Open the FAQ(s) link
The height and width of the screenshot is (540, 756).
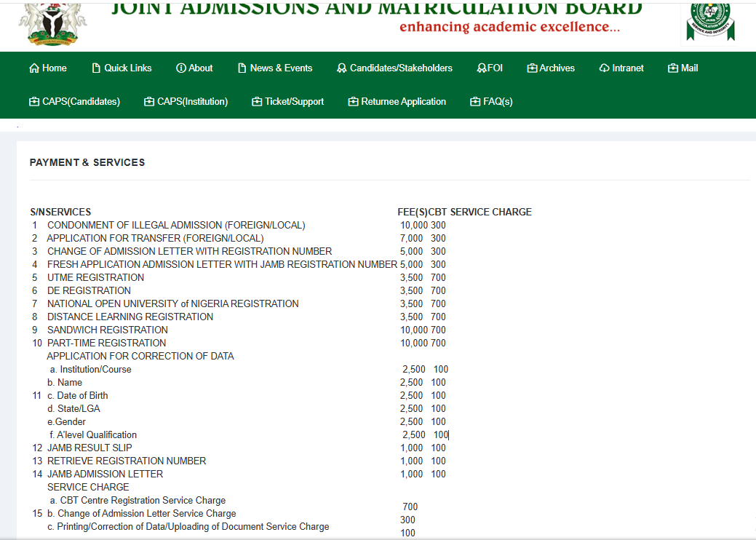tap(491, 102)
